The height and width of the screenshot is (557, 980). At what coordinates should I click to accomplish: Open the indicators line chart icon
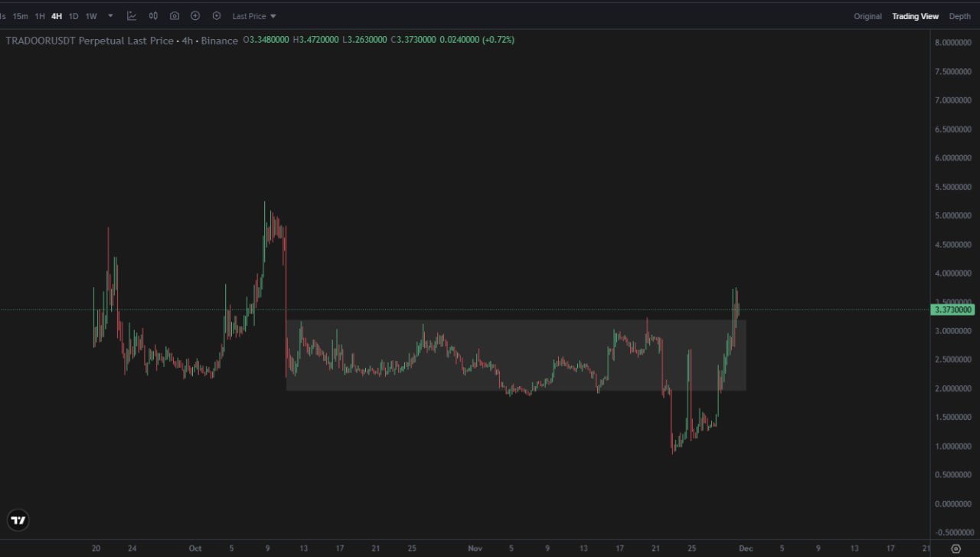132,16
